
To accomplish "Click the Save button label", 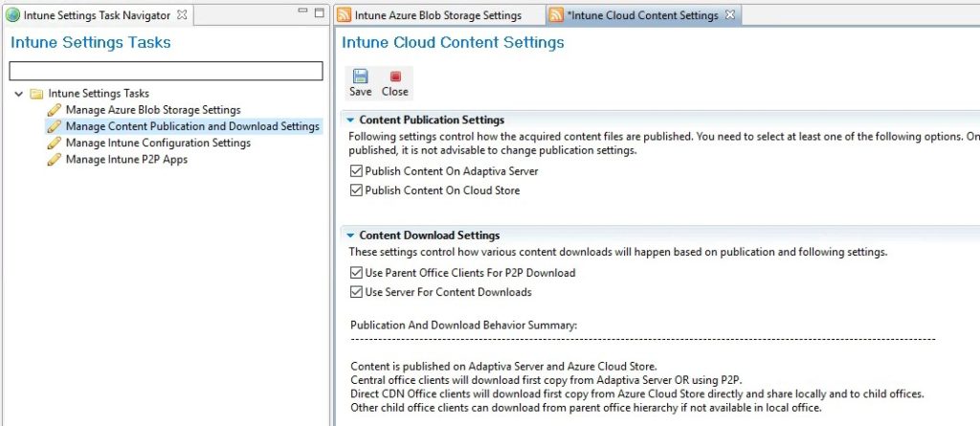I will pyautogui.click(x=361, y=92).
